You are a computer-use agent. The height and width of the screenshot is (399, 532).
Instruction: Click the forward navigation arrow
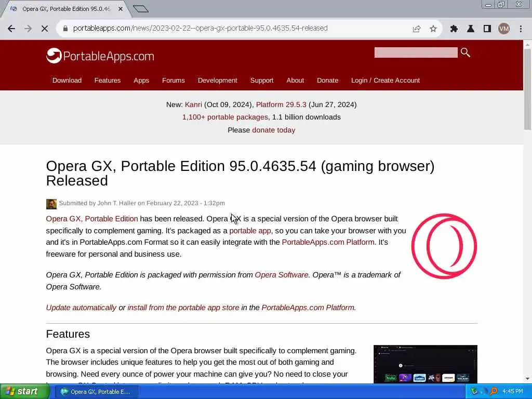pos(28,29)
